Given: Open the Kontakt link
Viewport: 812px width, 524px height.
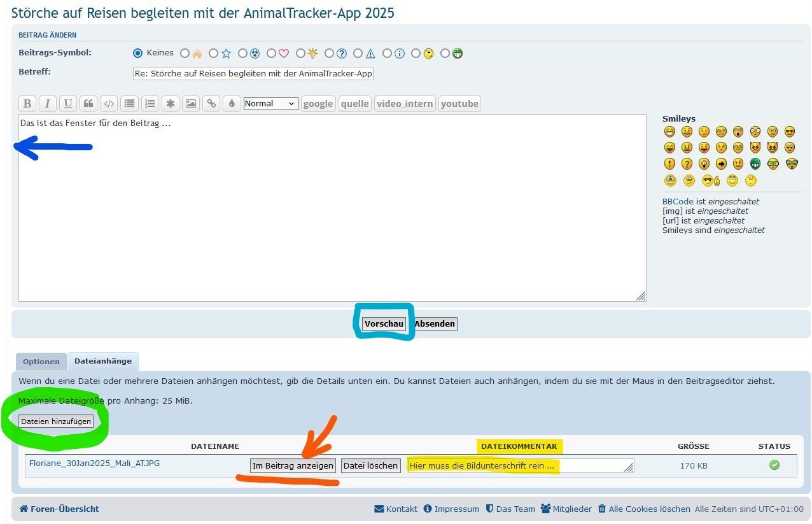Looking at the screenshot, I should pyautogui.click(x=396, y=509).
